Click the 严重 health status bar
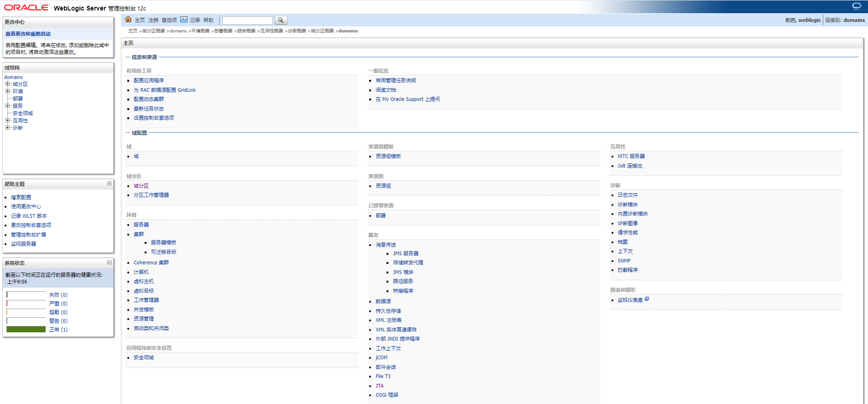Image resolution: width=868 pixels, height=404 pixels. click(26, 304)
